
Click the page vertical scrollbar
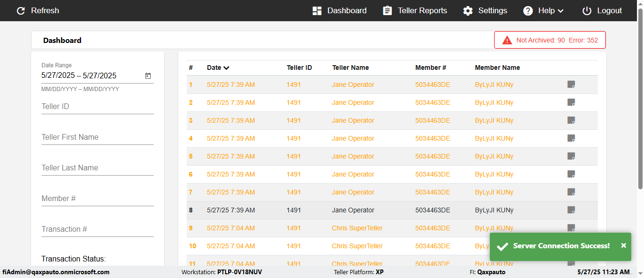[640, 104]
